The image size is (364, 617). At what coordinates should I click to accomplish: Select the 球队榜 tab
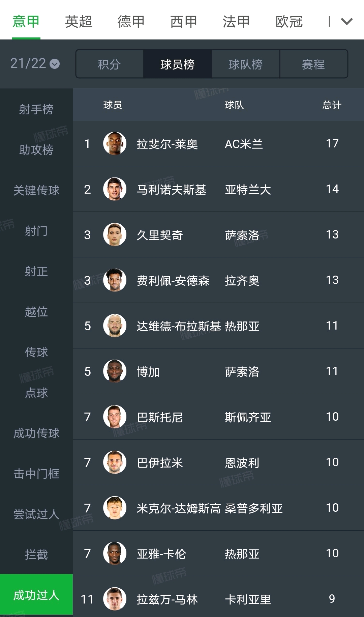246,64
